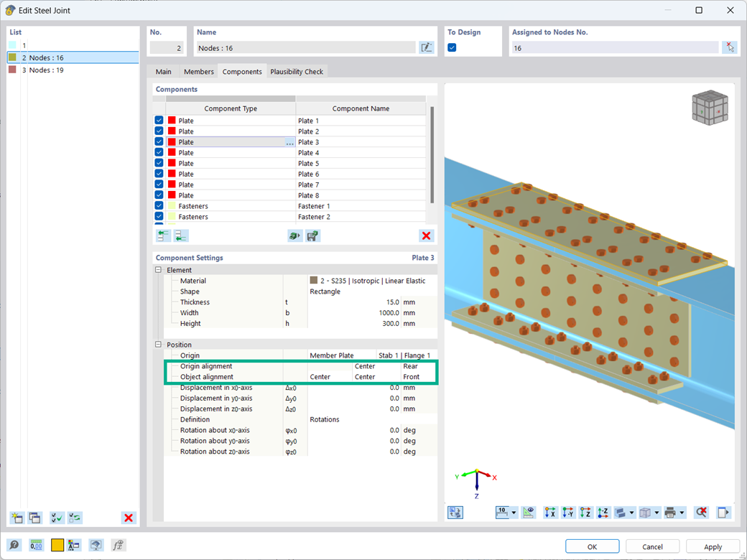Switch to the Components tab
747x560 pixels.
coord(242,71)
